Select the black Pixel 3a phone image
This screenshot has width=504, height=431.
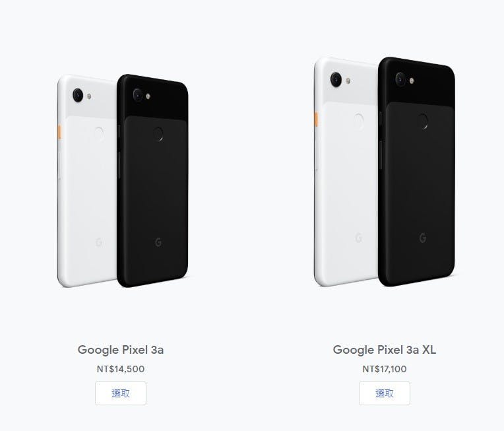pos(152,181)
